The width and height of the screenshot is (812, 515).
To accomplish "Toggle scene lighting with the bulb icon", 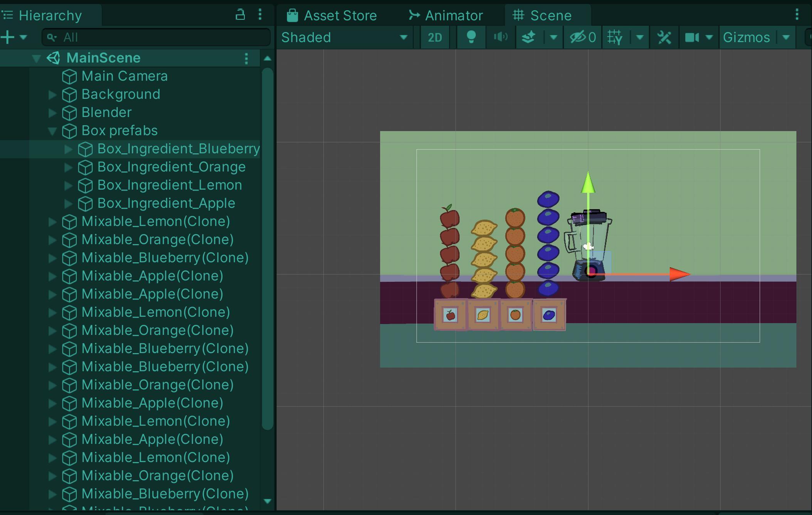I will coord(471,37).
